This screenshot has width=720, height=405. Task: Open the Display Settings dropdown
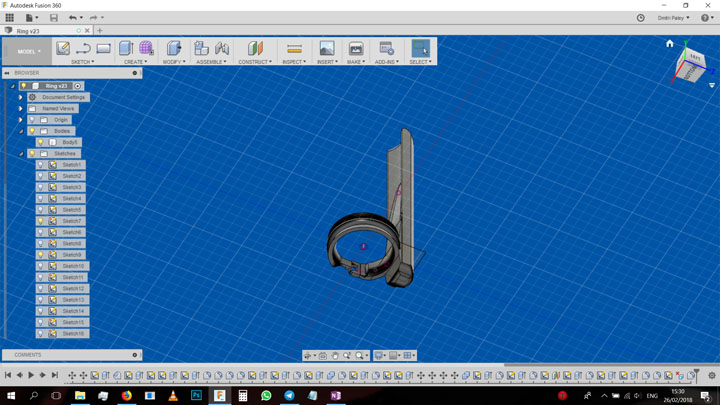tap(380, 355)
